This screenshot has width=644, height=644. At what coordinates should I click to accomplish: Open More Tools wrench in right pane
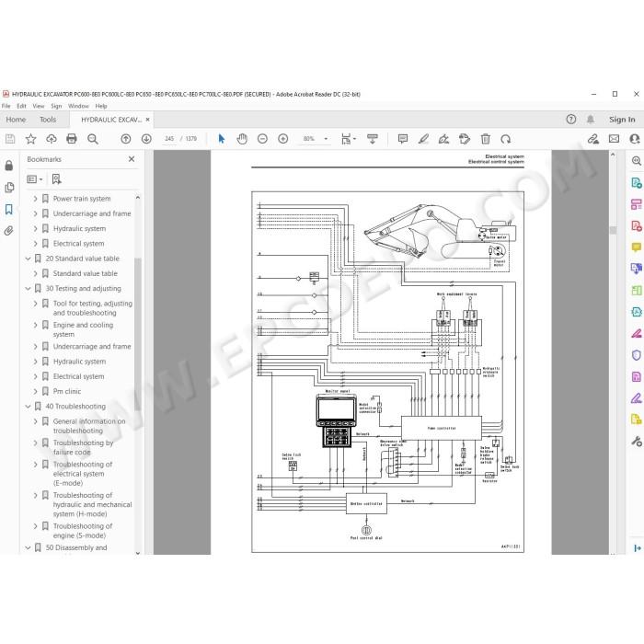(x=637, y=442)
